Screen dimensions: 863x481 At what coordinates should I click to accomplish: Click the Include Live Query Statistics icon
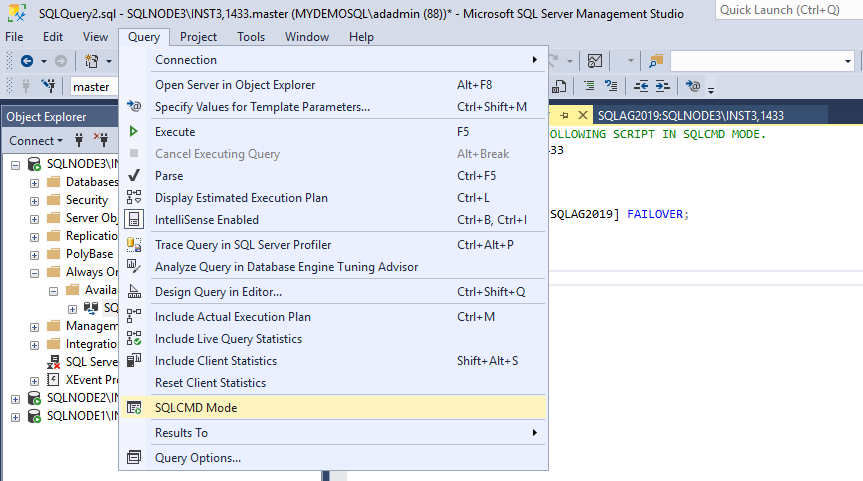tap(134, 339)
